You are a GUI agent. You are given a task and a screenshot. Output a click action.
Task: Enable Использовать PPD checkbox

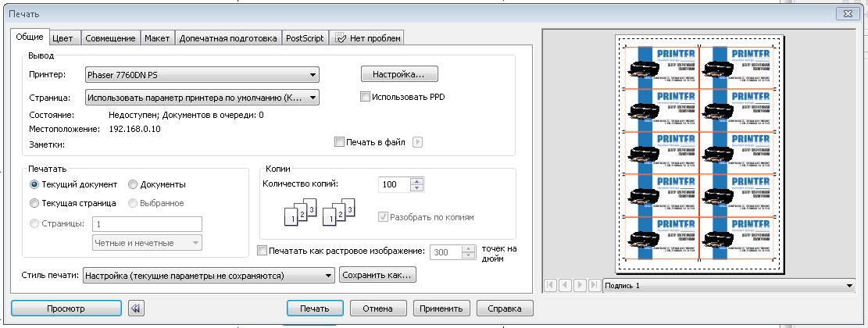pyautogui.click(x=365, y=97)
